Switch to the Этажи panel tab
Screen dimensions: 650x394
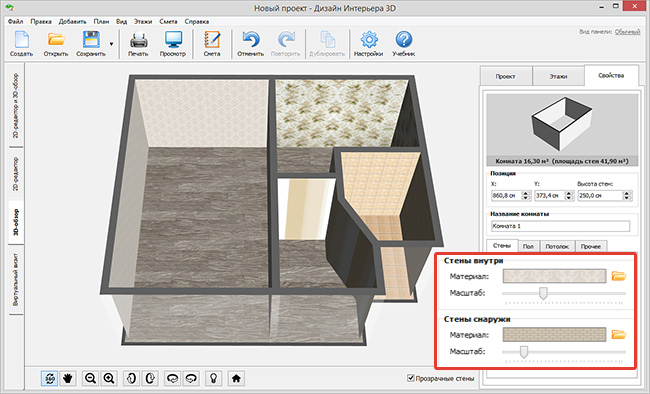coord(558,76)
